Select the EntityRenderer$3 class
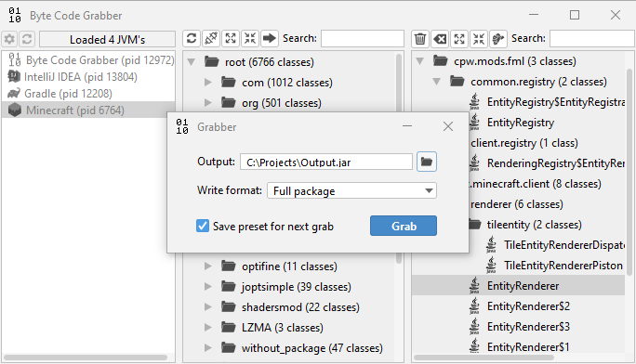 [520, 326]
